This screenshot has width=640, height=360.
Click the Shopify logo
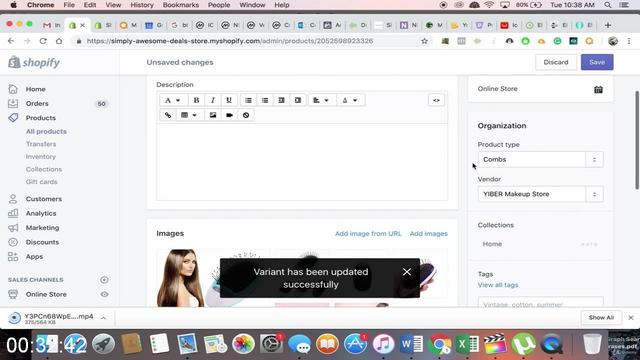34,62
